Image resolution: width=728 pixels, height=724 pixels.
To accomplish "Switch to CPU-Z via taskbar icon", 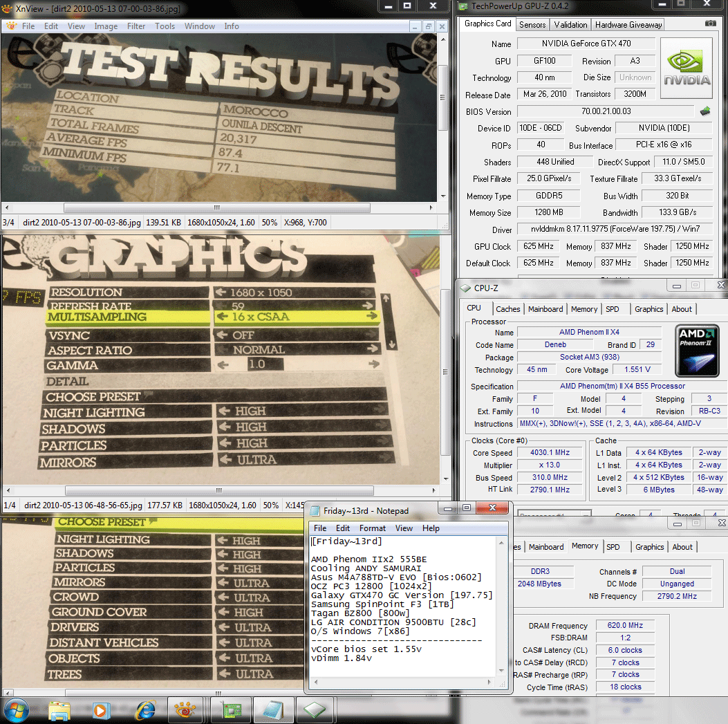I will [x=315, y=710].
